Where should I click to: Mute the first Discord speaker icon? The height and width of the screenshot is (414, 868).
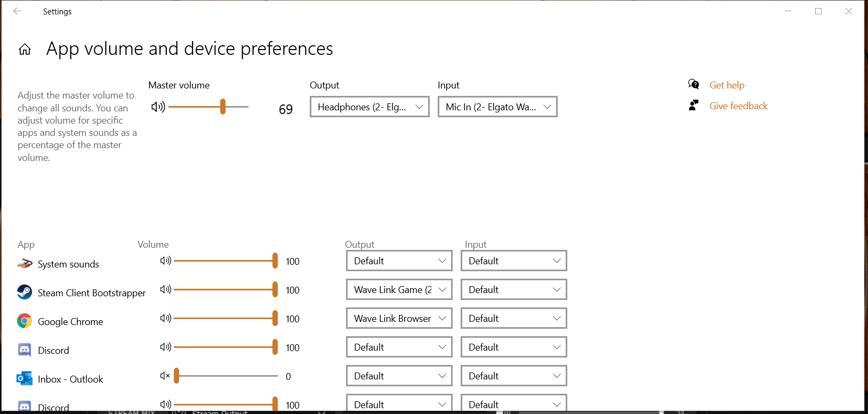(165, 347)
